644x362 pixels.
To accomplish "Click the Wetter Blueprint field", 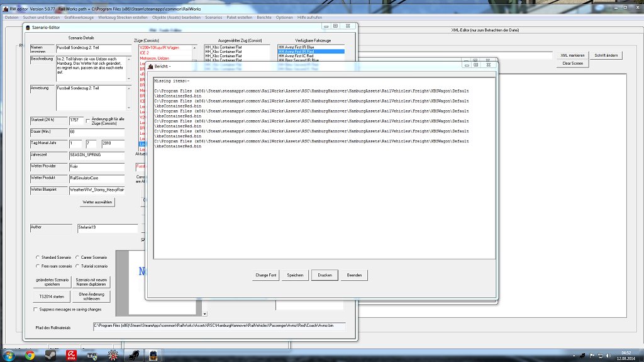I will [x=96, y=190].
